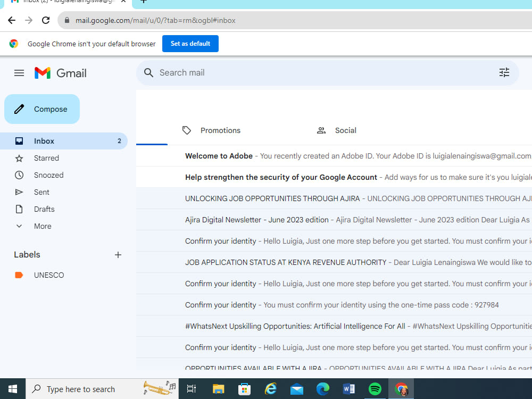Click the search magnifier icon in Search mail
The image size is (532, 399).
(148, 72)
